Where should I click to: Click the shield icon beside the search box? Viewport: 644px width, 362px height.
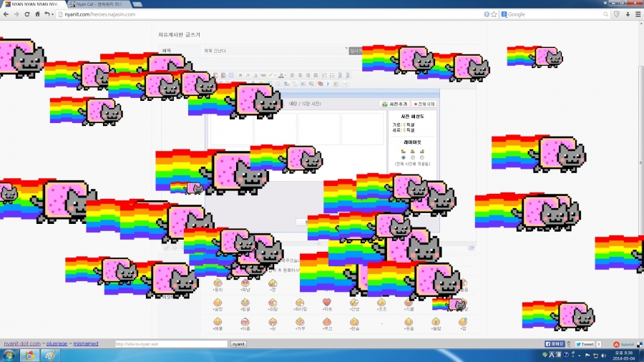(x=617, y=14)
